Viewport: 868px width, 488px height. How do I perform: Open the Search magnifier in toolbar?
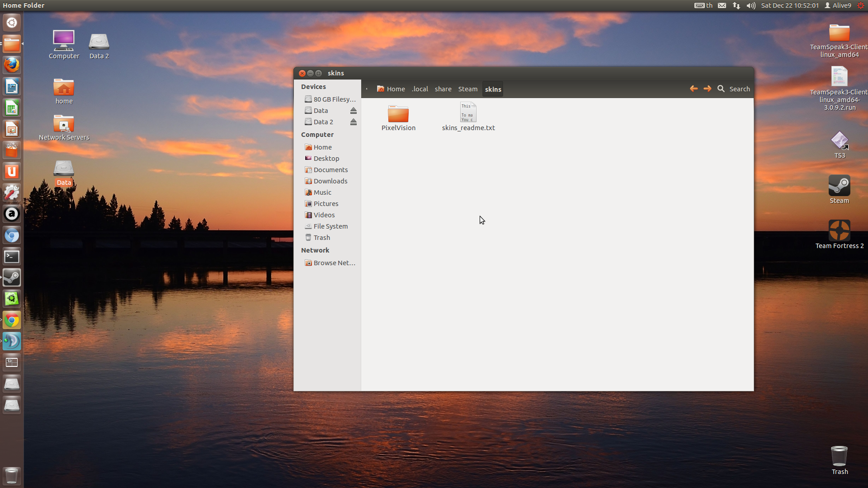click(x=721, y=89)
